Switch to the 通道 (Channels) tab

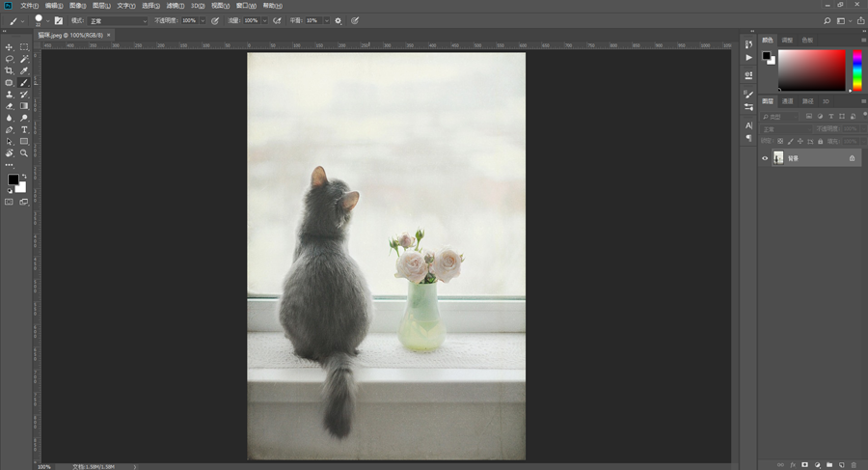click(787, 100)
